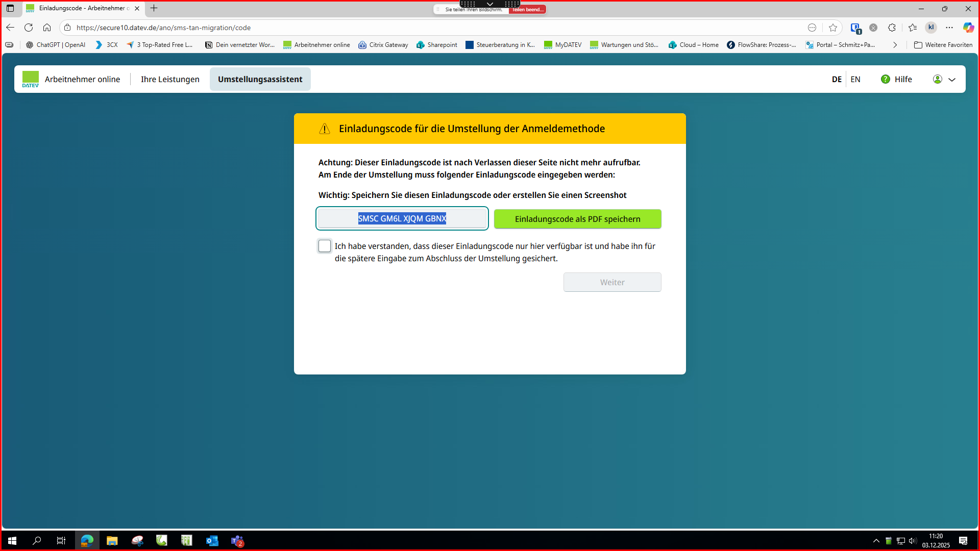The width and height of the screenshot is (980, 551).
Task: Open Outlook from the taskbar
Action: pyautogui.click(x=212, y=541)
